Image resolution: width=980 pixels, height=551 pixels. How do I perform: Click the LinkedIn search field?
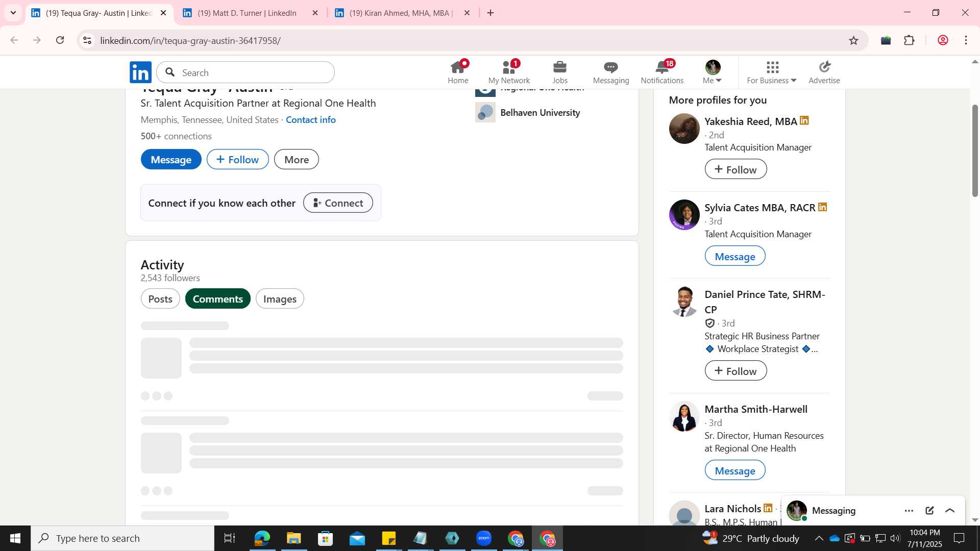point(246,72)
